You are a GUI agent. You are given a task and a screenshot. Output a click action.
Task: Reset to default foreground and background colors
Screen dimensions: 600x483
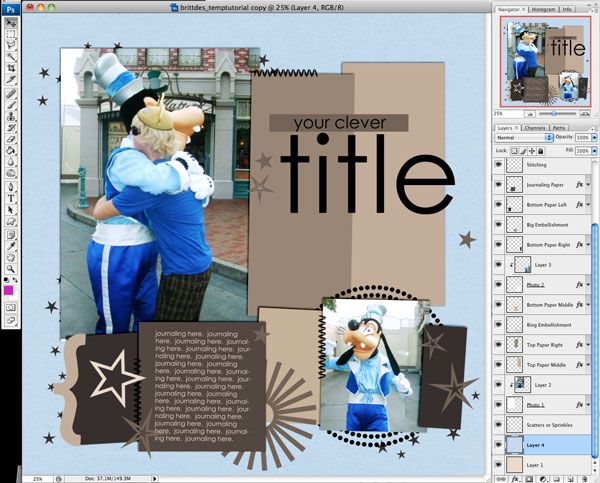[x=7, y=280]
